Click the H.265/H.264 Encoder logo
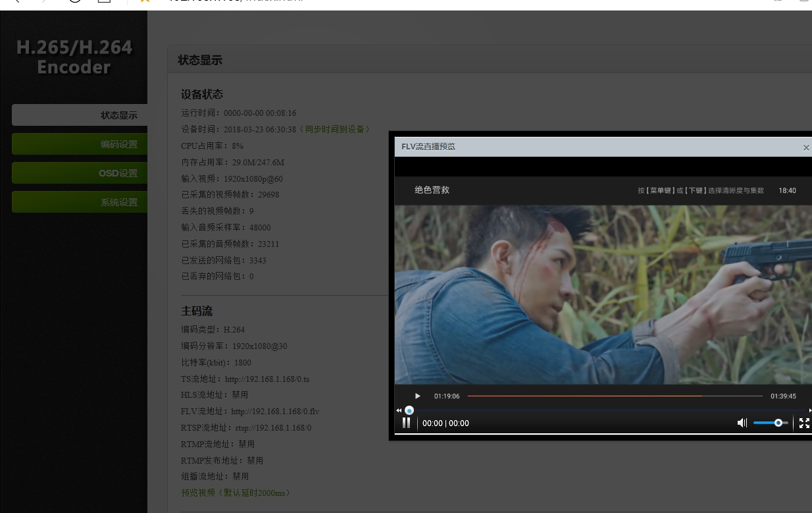 point(74,57)
